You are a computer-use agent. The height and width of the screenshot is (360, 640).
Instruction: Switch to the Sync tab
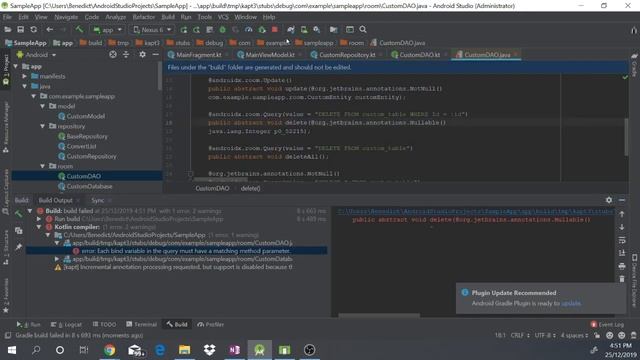98,200
